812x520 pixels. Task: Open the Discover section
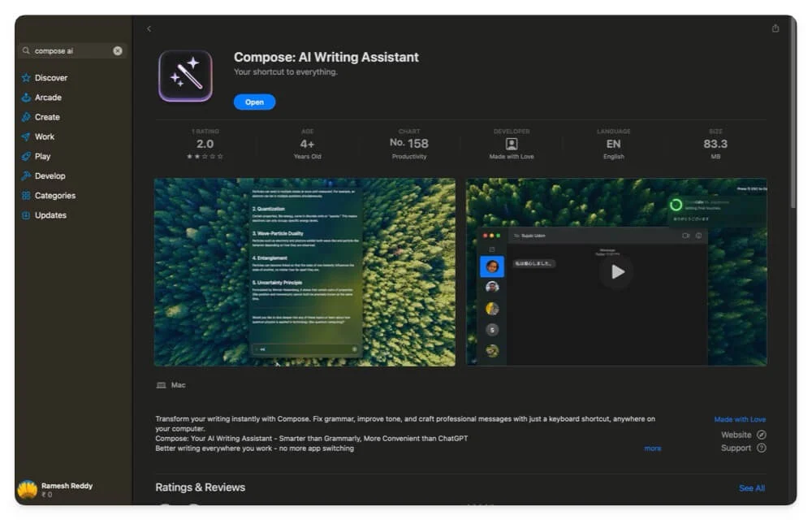coord(51,78)
